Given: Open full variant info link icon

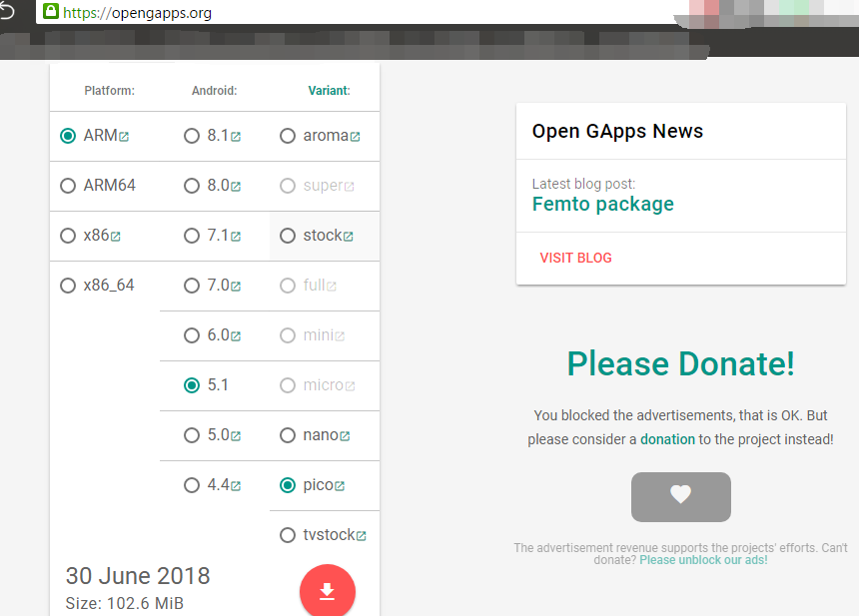Looking at the screenshot, I should point(332,287).
